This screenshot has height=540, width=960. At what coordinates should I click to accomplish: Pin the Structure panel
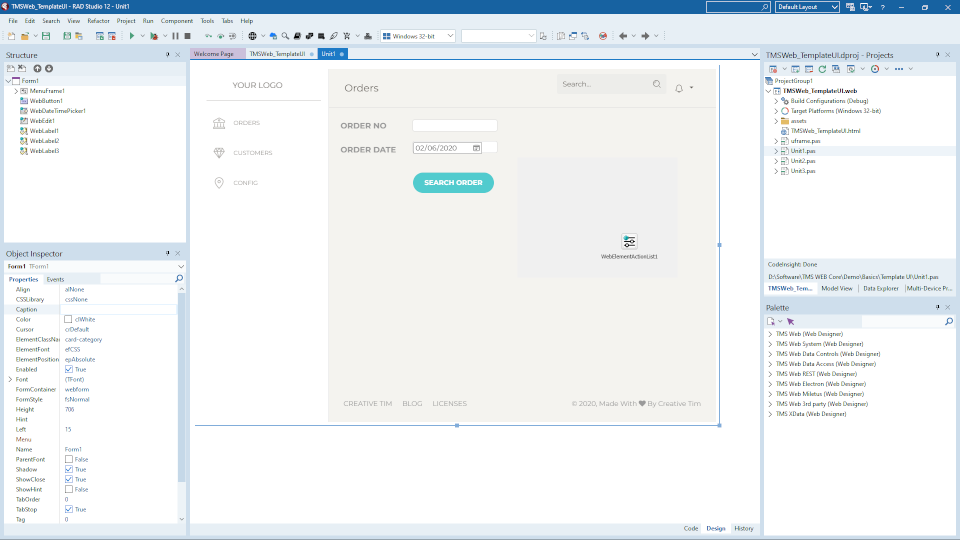click(168, 55)
